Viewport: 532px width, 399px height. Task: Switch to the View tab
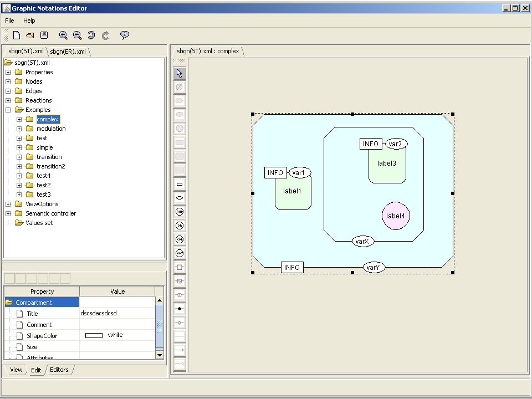click(x=16, y=370)
